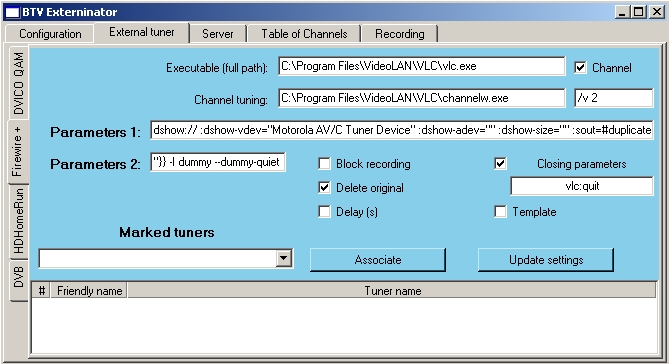The height and width of the screenshot is (364, 669).
Task: Uncheck the Delete original option
Action: tap(324, 187)
